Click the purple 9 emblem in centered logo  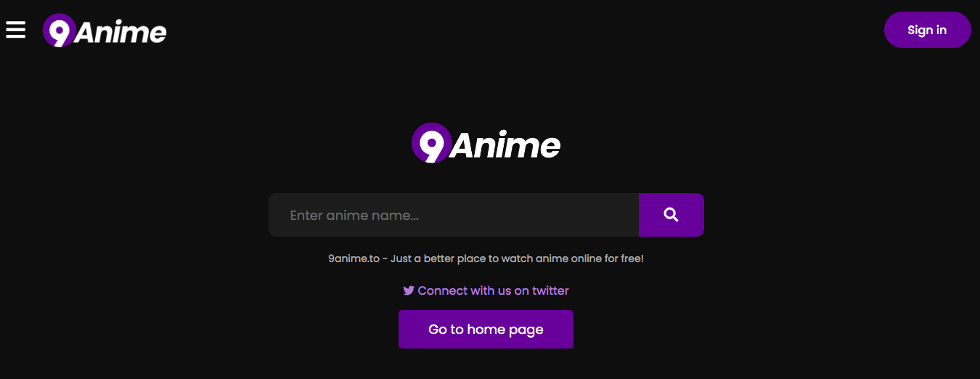pyautogui.click(x=431, y=143)
